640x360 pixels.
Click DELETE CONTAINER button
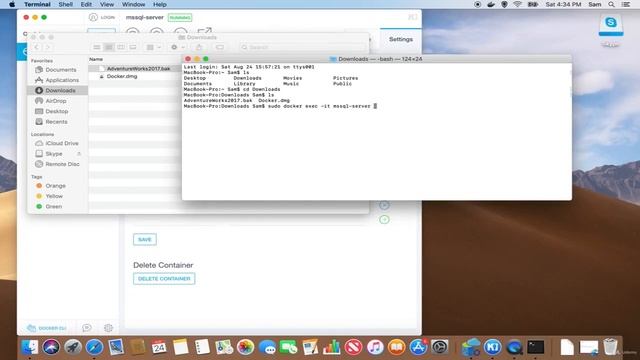coord(164,278)
